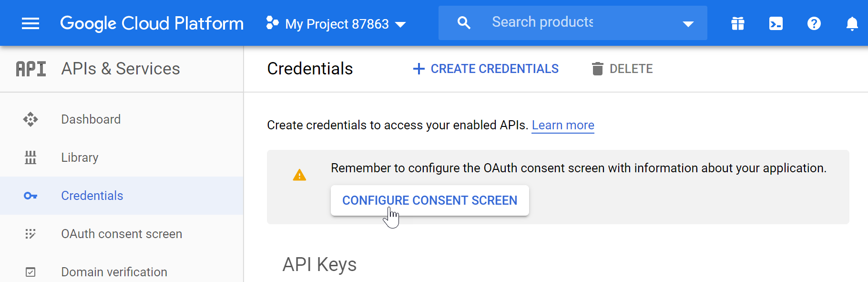Go to Library in the sidebar
This screenshot has width=868, height=282.
[122, 157]
